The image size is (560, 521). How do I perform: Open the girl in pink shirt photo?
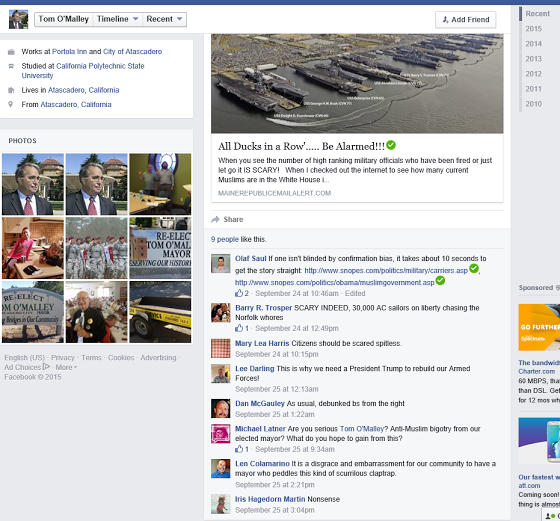(33, 248)
